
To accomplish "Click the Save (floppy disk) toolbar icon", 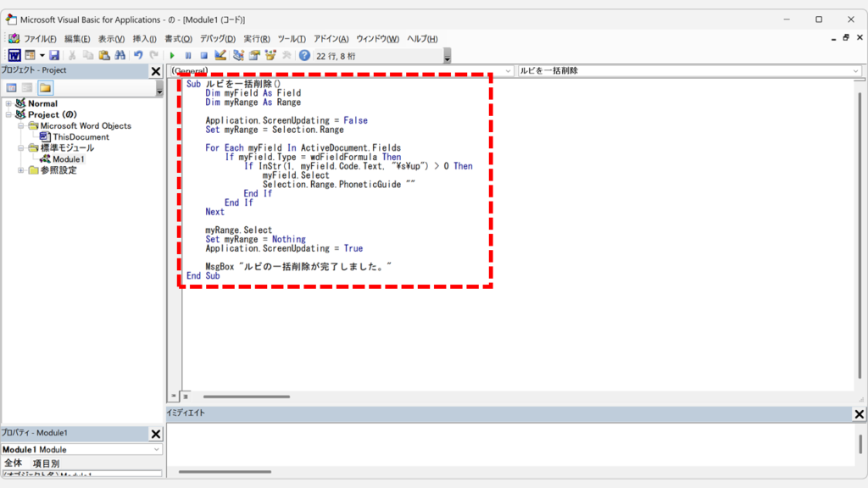I will click(x=54, y=55).
